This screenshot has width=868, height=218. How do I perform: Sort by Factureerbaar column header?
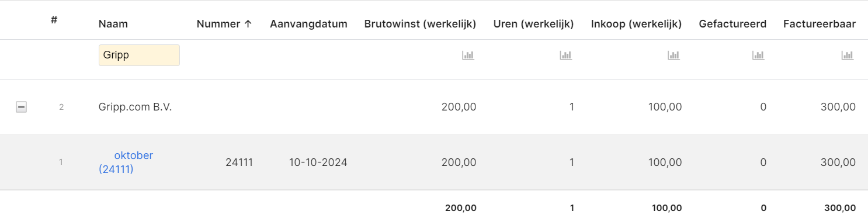820,24
